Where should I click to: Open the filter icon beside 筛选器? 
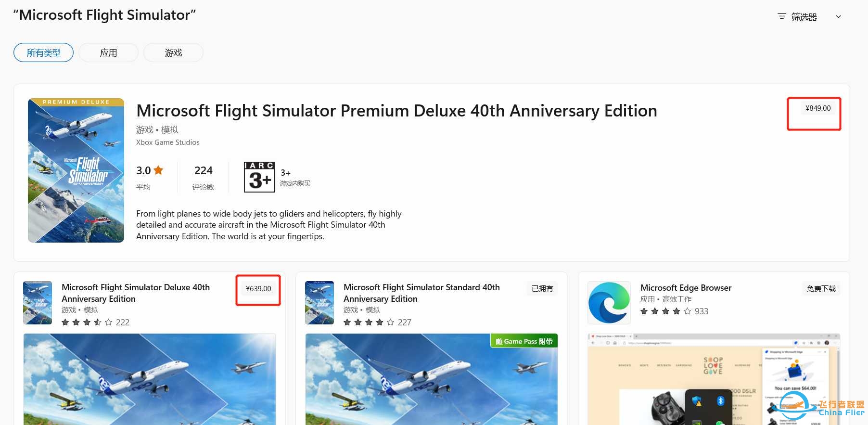pos(782,17)
